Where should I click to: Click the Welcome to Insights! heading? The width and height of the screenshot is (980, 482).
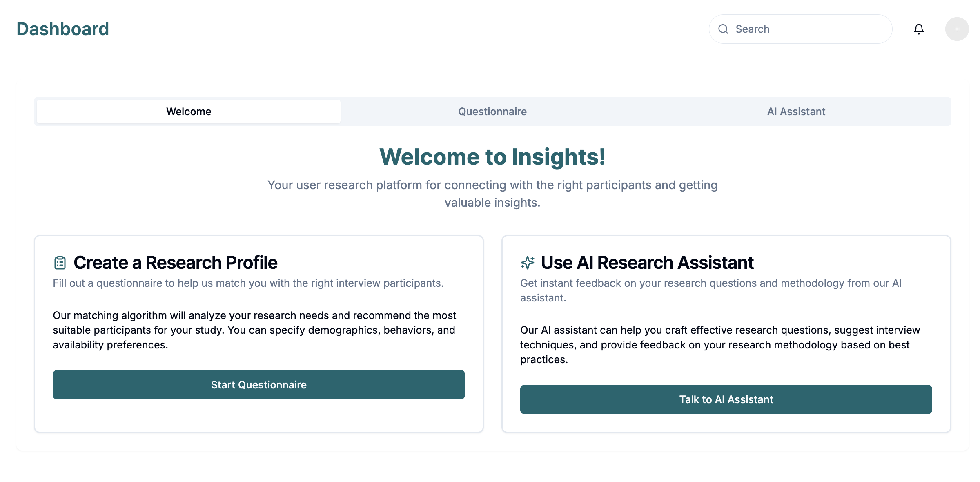click(x=492, y=157)
